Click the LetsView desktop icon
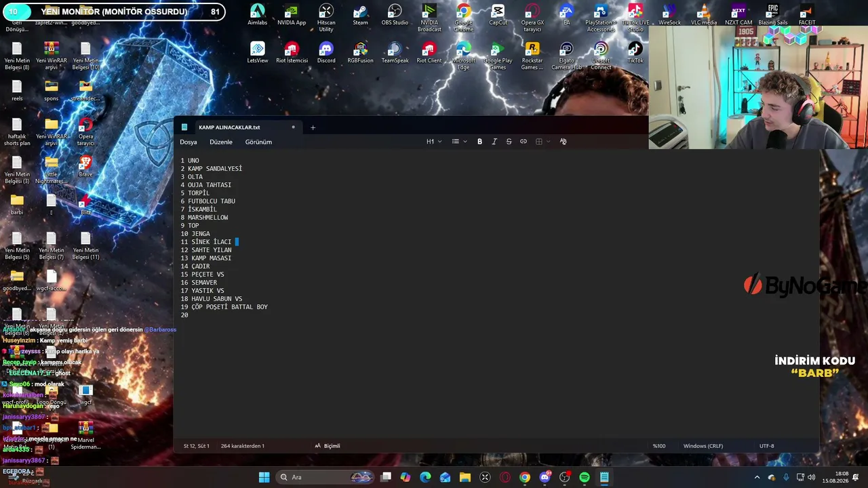 [258, 53]
